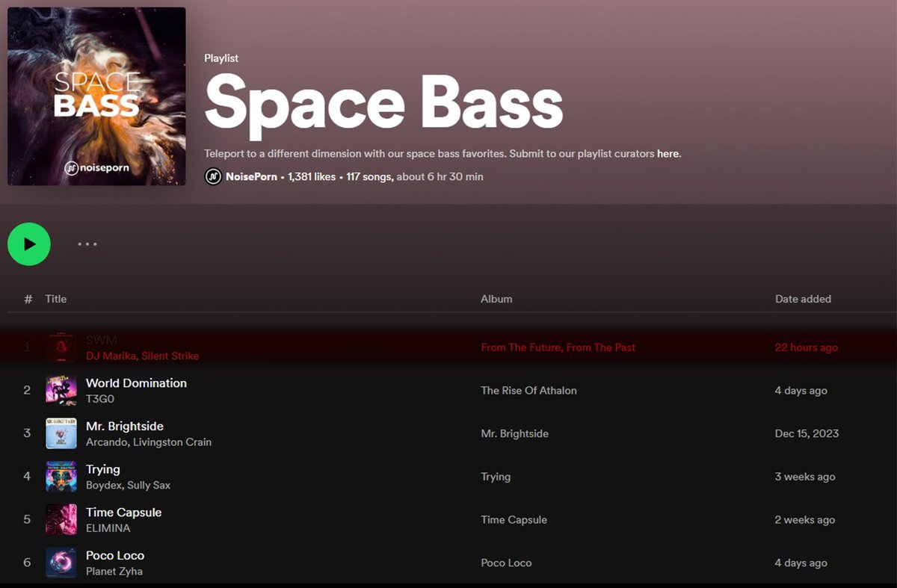The height and width of the screenshot is (588, 897).
Task: Open artist Livingston Crain
Action: 172,442
